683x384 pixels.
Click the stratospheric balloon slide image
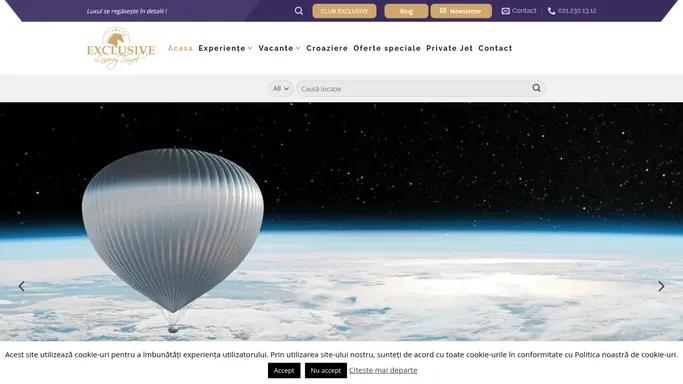pyautogui.click(x=342, y=222)
